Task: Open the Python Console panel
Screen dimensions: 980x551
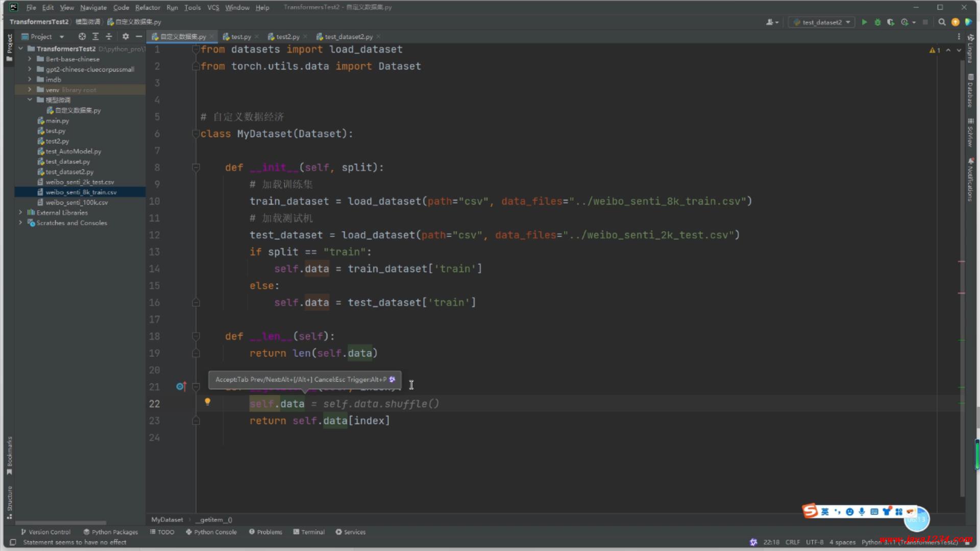Action: pos(211,532)
